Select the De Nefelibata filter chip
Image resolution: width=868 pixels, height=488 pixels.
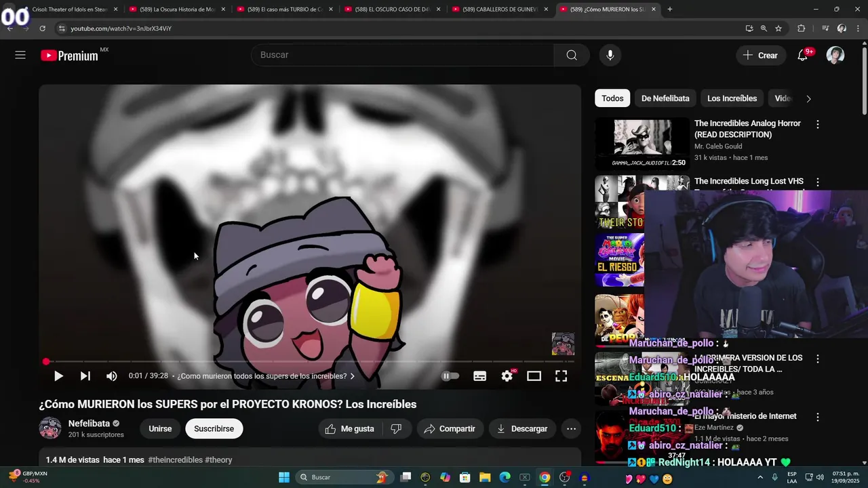pos(665,98)
